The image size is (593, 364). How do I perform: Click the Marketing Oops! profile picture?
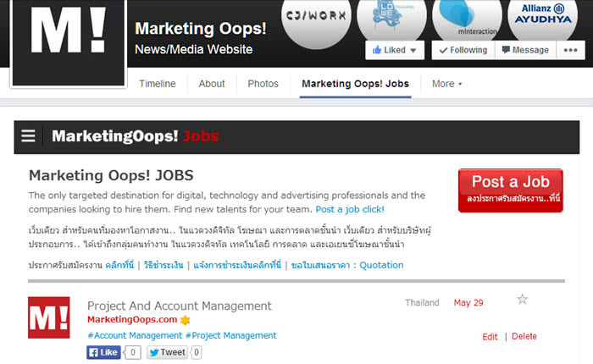point(68,42)
